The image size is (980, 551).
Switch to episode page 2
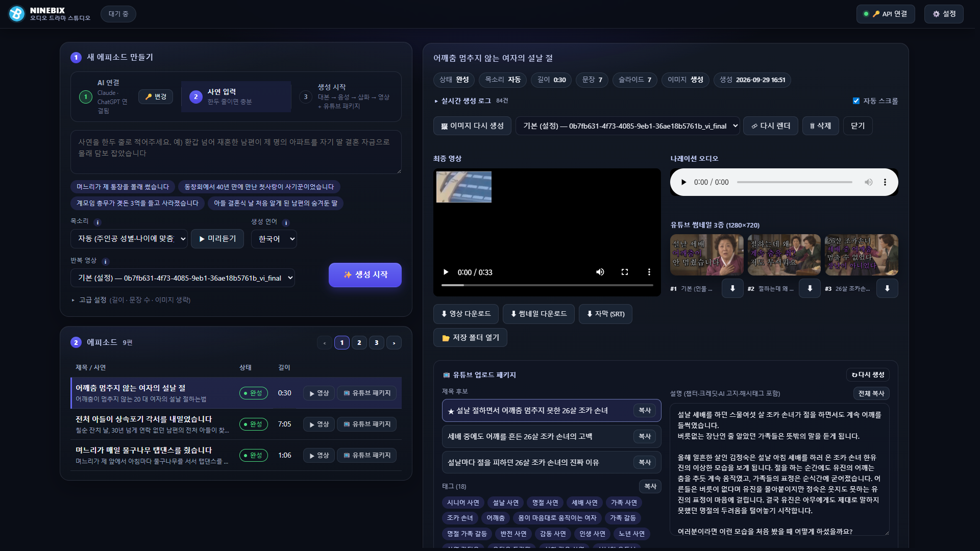pyautogui.click(x=359, y=343)
